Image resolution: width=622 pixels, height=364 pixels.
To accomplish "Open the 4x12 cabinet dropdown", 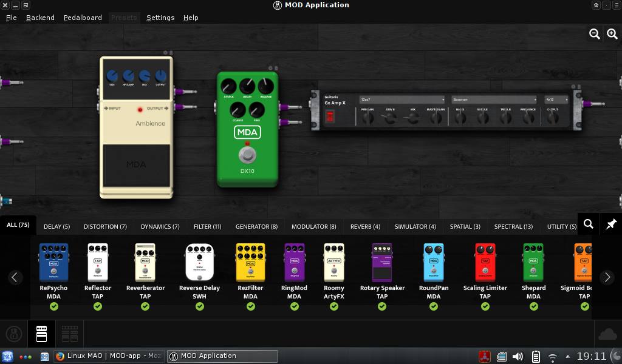I will [x=556, y=99].
